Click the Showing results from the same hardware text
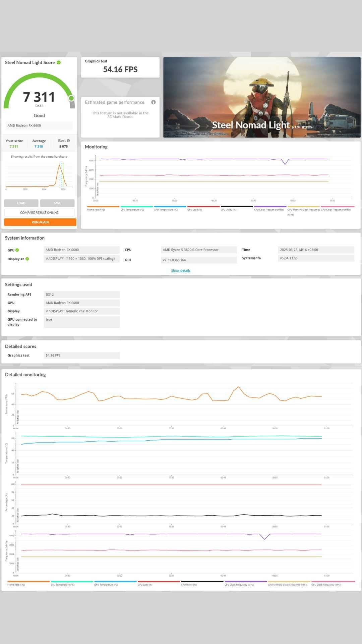Viewport: 362px width, 644px height. pyautogui.click(x=39, y=157)
